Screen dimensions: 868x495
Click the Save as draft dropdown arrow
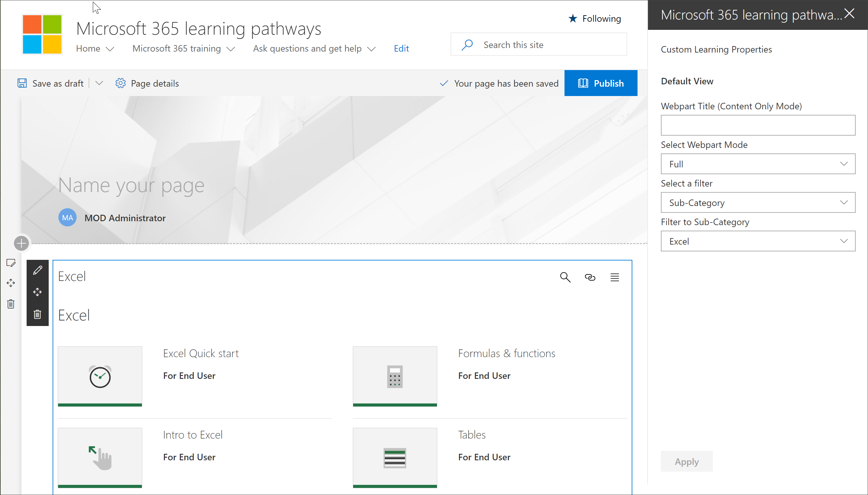pos(100,83)
